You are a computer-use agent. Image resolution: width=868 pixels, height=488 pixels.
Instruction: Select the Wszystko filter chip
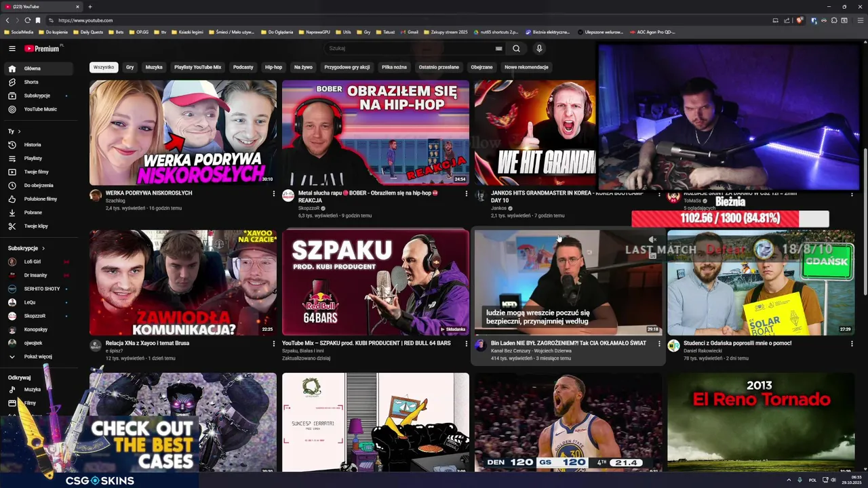(104, 67)
